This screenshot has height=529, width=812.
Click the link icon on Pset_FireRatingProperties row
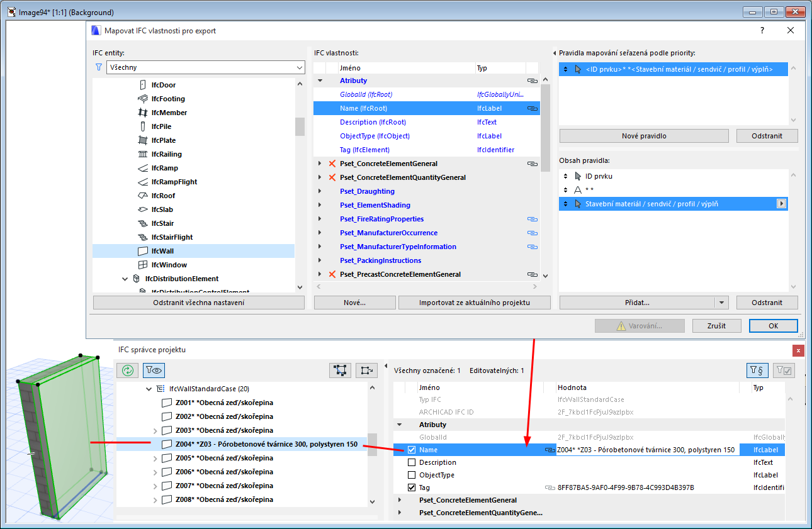click(x=532, y=220)
